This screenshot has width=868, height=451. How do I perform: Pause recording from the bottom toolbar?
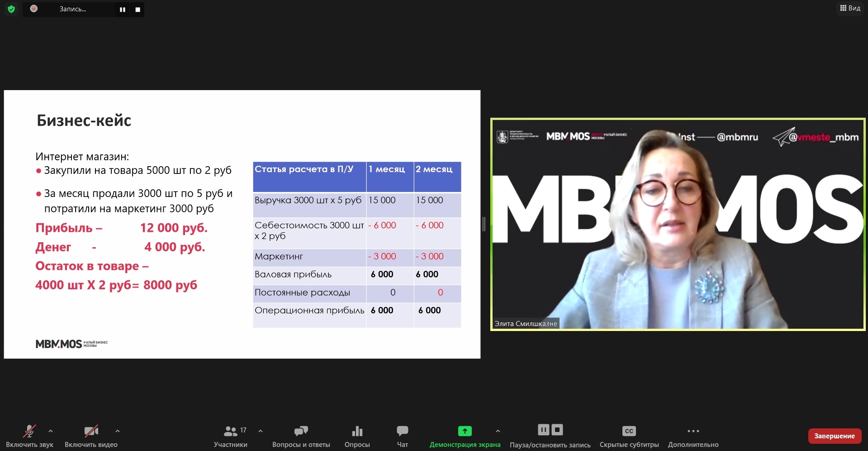(543, 430)
